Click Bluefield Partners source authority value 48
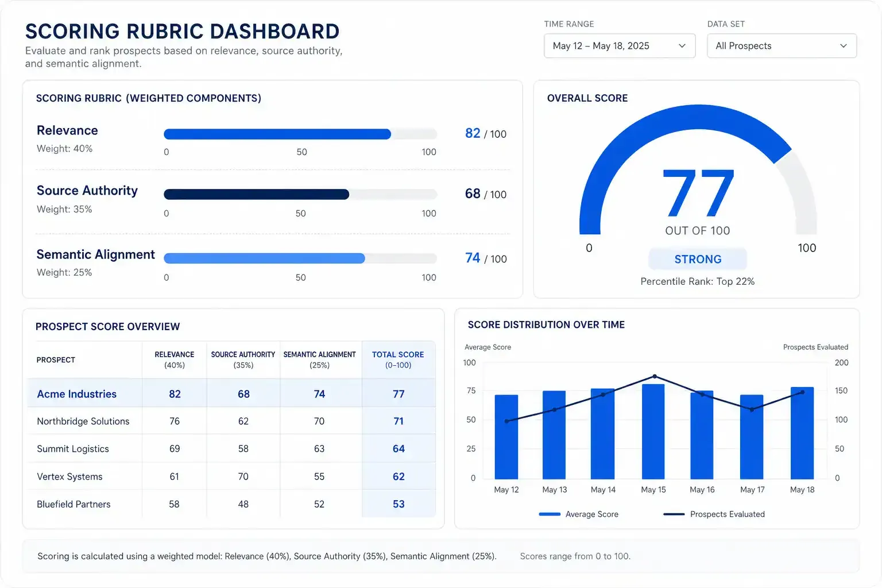Image resolution: width=882 pixels, height=588 pixels. pyautogui.click(x=243, y=504)
